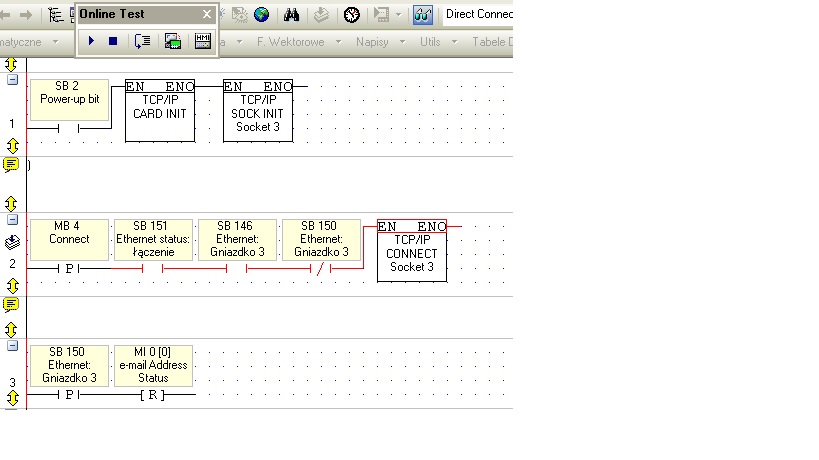Click the yellow arrow above rung 3 collapse box
The image size is (819, 460).
click(11, 329)
